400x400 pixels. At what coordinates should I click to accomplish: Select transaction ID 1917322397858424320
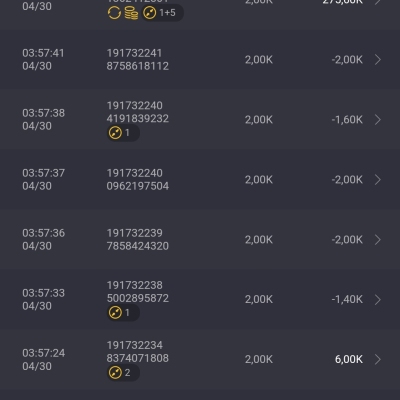(x=138, y=240)
